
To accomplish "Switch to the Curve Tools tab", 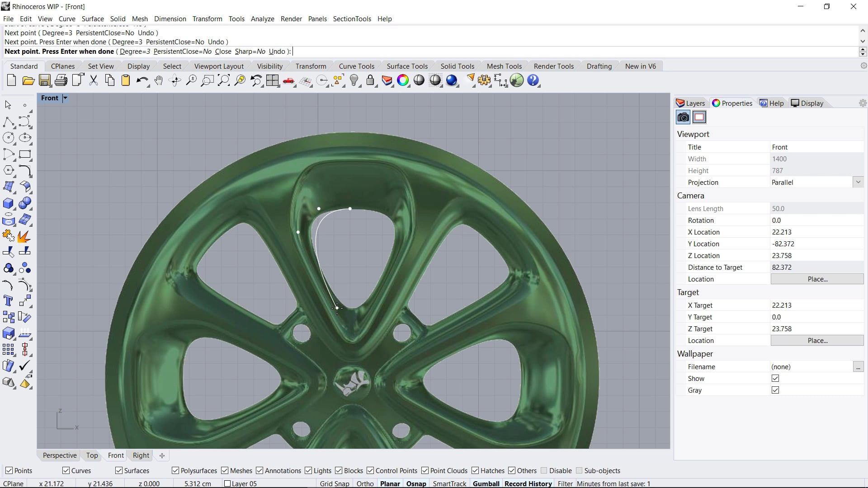I will pos(356,66).
